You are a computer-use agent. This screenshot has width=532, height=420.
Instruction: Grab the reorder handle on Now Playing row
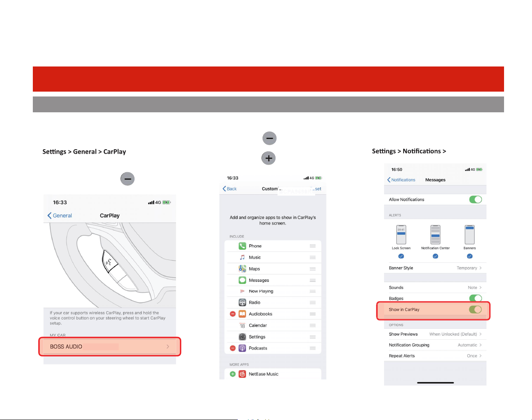(x=312, y=291)
